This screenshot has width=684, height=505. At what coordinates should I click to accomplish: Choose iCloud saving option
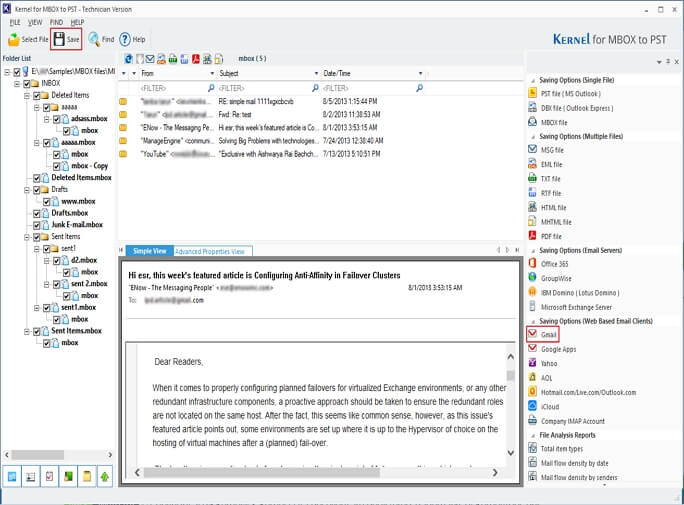point(544,406)
